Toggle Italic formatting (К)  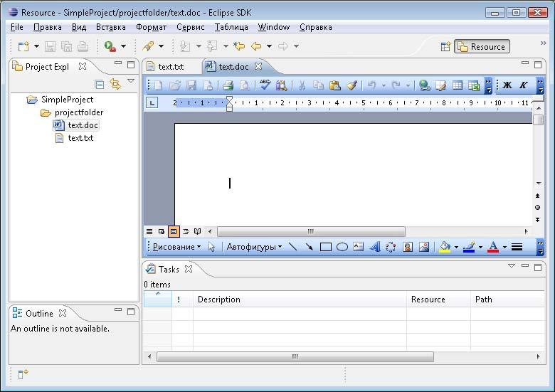[524, 85]
